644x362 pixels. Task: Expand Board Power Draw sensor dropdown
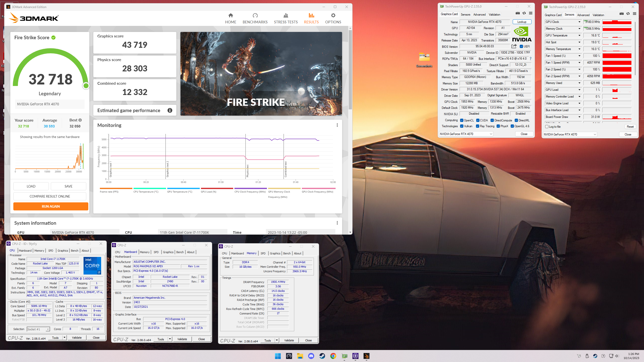coord(579,117)
